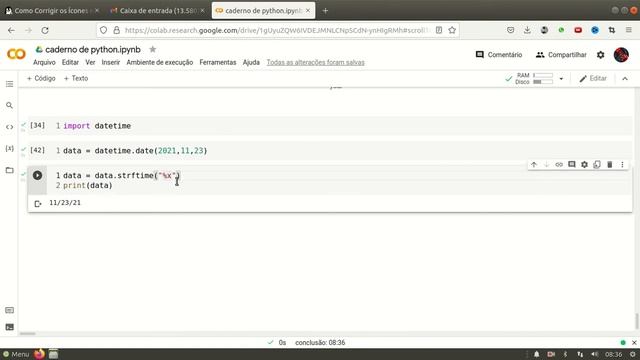Click the datetime.date(2021,11,23) code line
This screenshot has height=360, width=640.
click(135, 151)
